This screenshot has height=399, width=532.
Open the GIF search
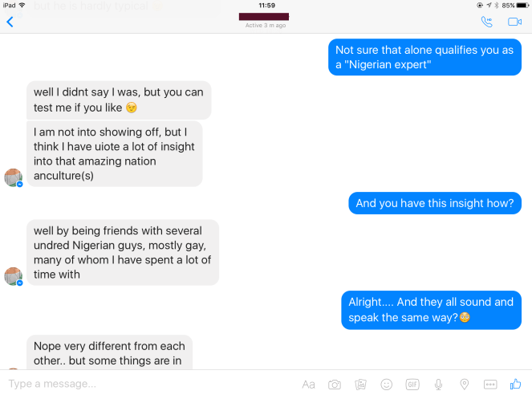click(412, 384)
